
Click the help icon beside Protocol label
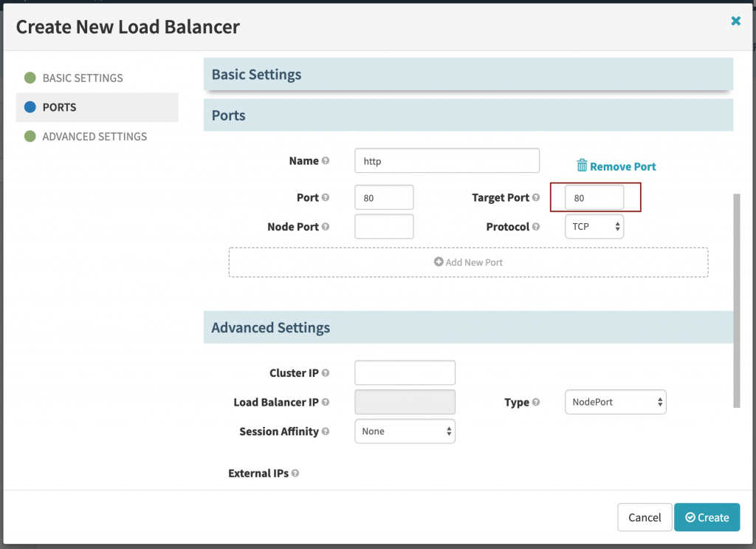537,228
